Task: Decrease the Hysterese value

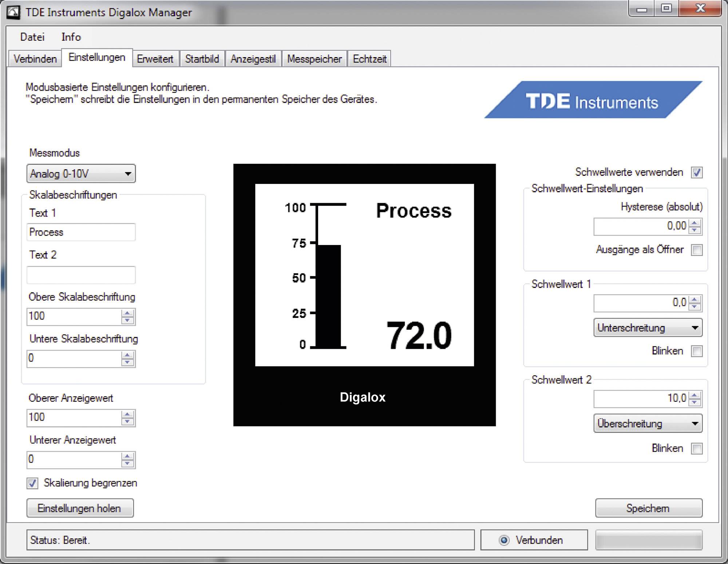Action: tap(694, 229)
